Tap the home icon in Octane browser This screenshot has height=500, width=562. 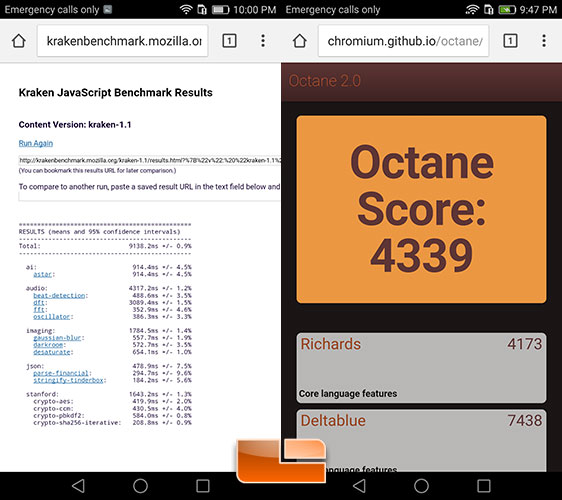(300, 41)
